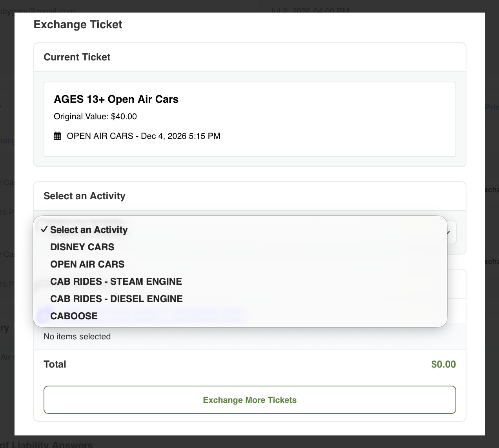Click the calendar icon beside OPEN AIR CARS date
The image size is (499, 448).
[x=58, y=136]
